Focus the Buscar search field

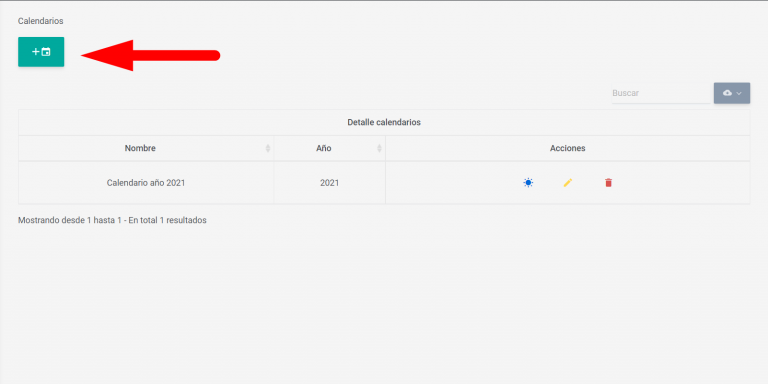coord(660,93)
